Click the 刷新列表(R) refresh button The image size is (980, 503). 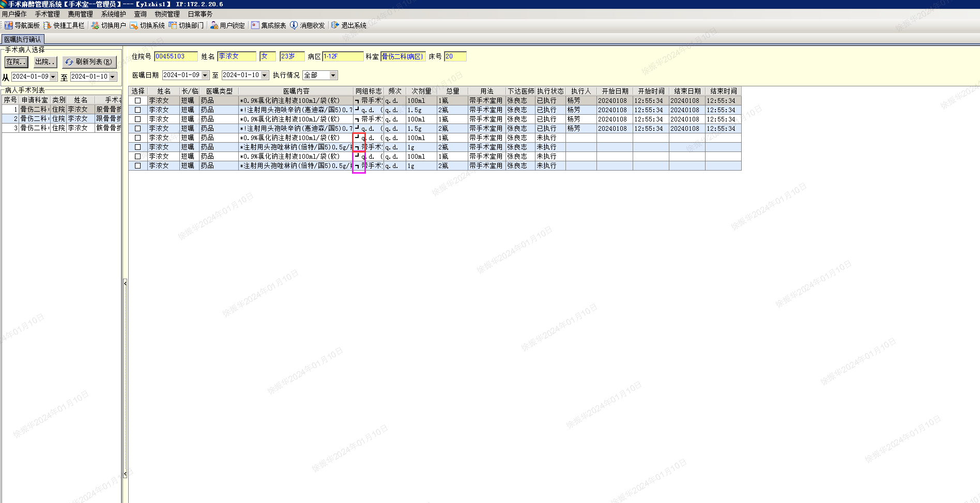click(89, 62)
